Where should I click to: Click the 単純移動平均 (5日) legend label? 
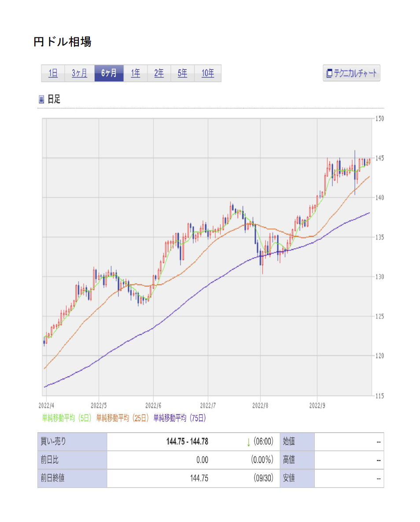(66, 418)
